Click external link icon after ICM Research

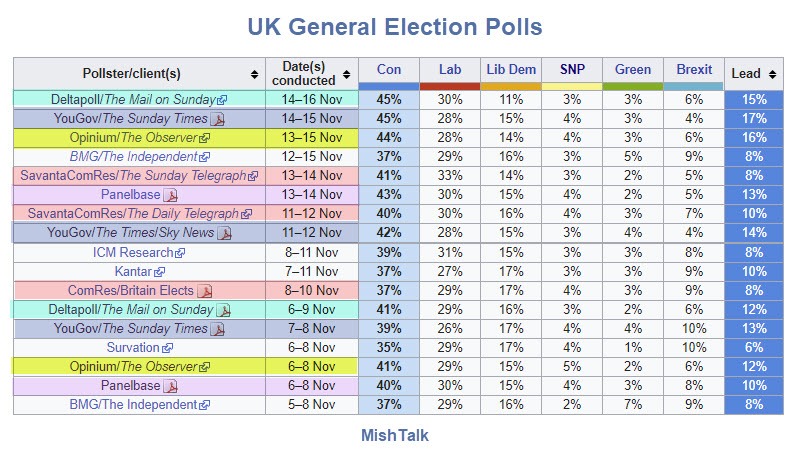click(x=181, y=253)
